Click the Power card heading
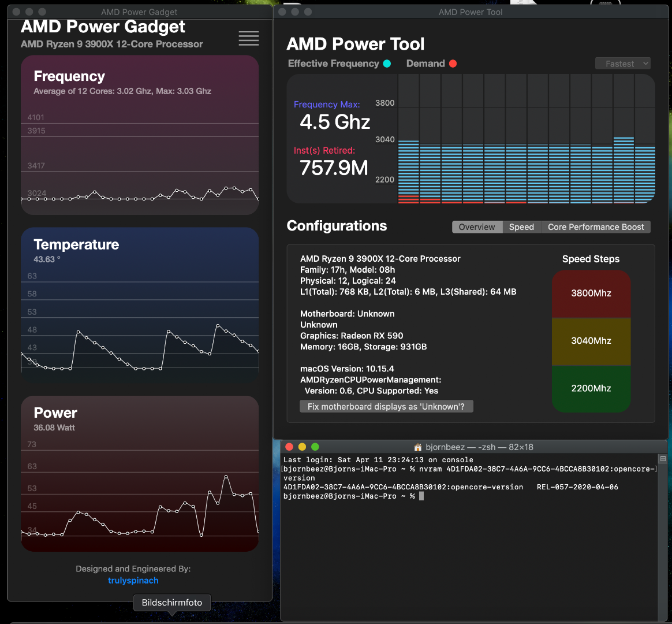Viewport: 672px width, 624px height. coord(55,413)
